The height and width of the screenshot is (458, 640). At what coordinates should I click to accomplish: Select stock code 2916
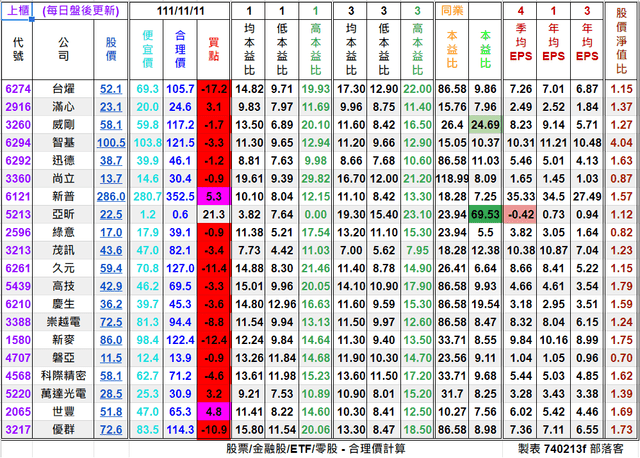click(18, 107)
